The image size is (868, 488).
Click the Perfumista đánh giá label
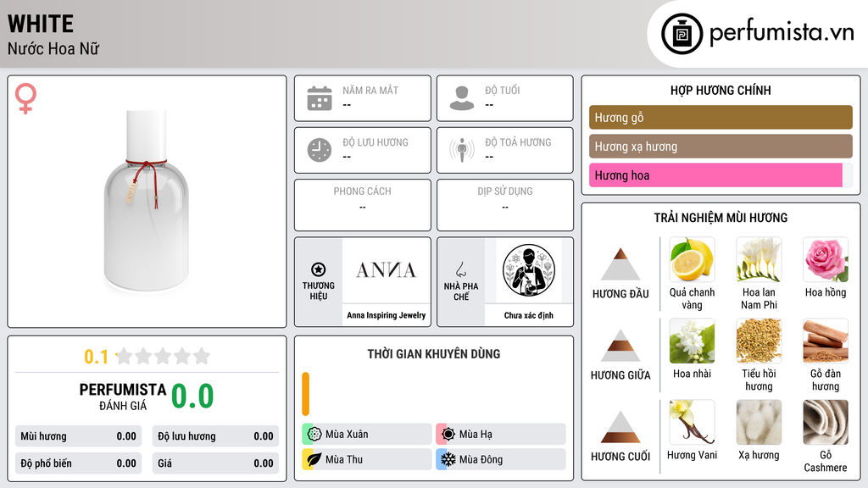coord(123,396)
